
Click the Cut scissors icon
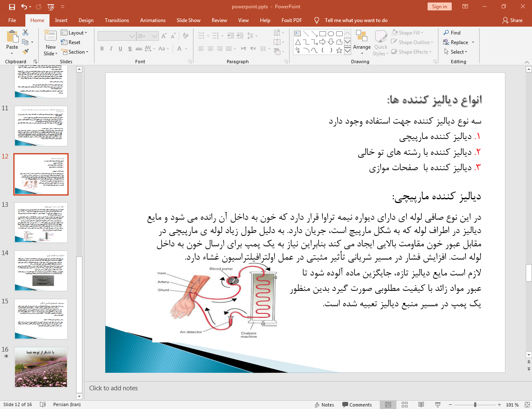25,32
